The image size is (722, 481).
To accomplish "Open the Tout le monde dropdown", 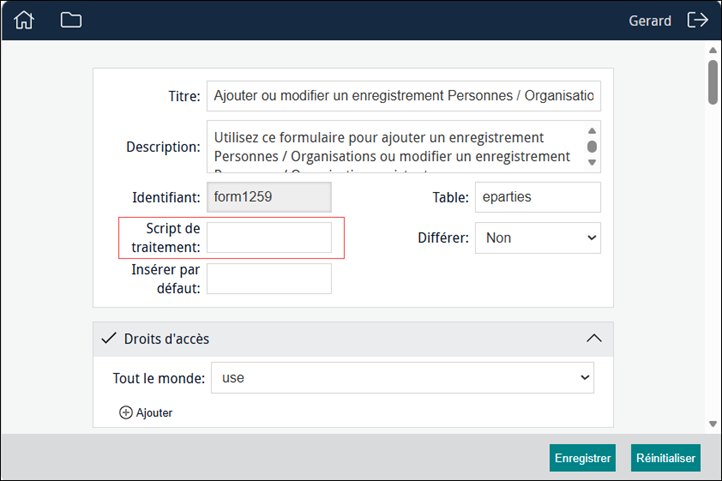I will (x=402, y=378).
